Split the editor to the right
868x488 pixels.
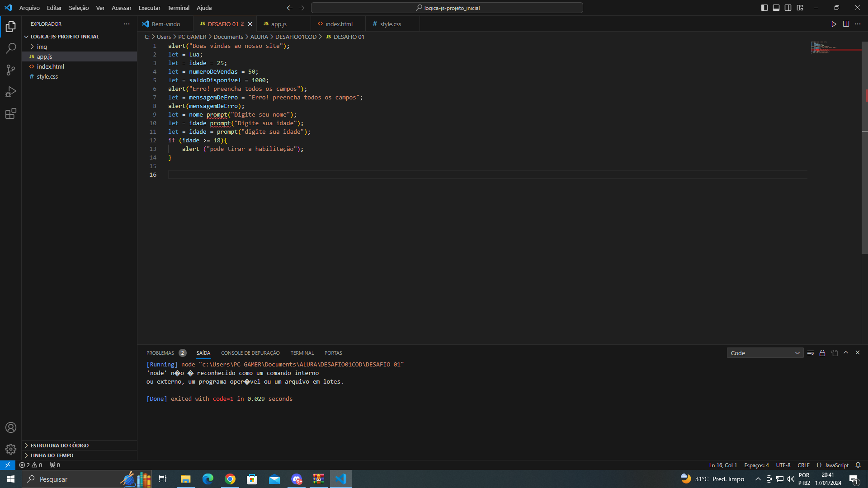coord(846,24)
